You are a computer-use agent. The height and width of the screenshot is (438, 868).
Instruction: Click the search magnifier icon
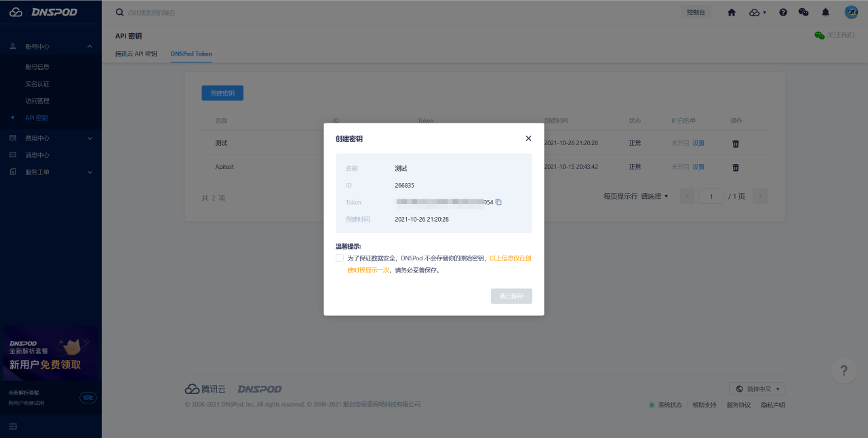(x=120, y=12)
